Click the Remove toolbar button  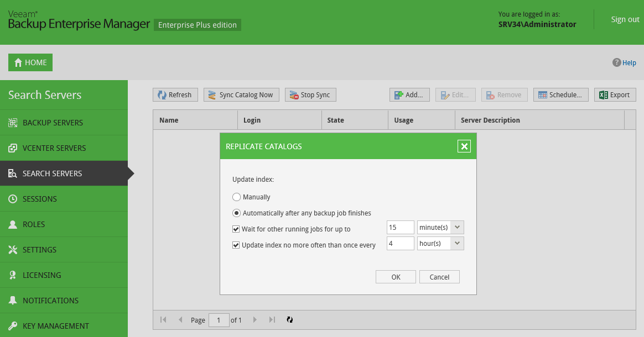(505, 94)
